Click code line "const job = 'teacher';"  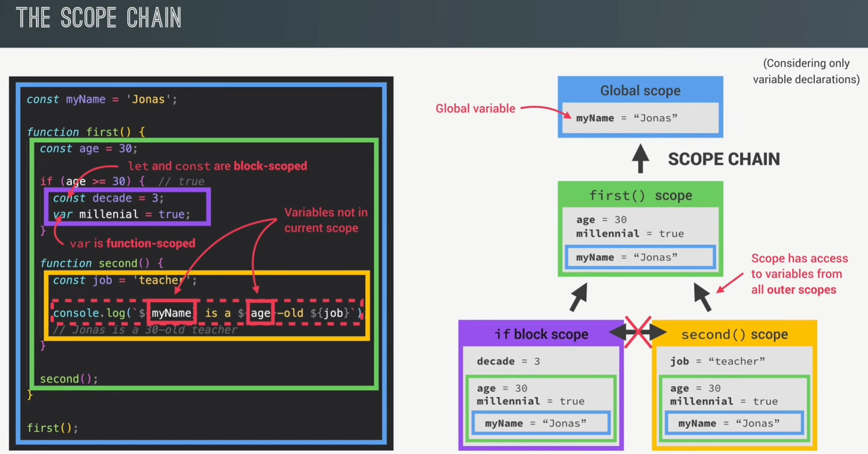pyautogui.click(x=125, y=280)
